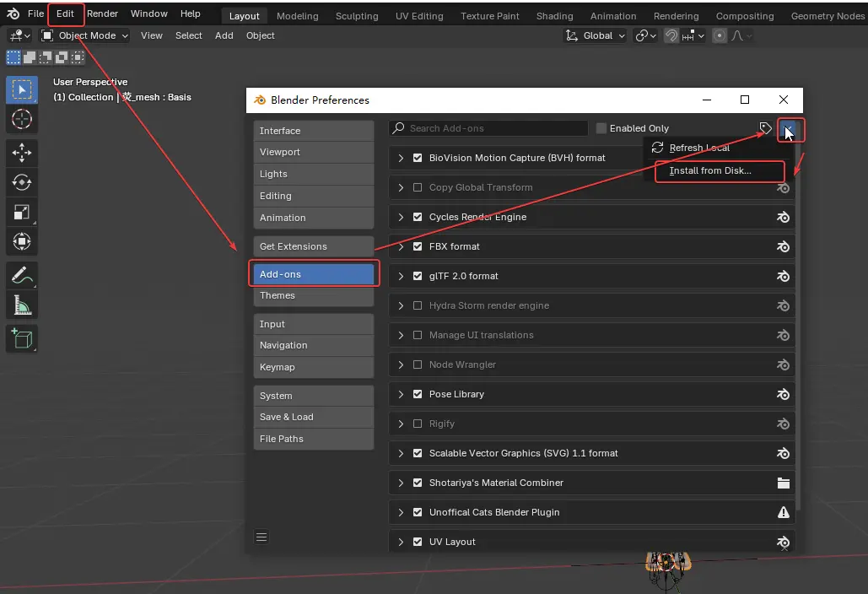Choose Install from Disk option

pos(719,171)
